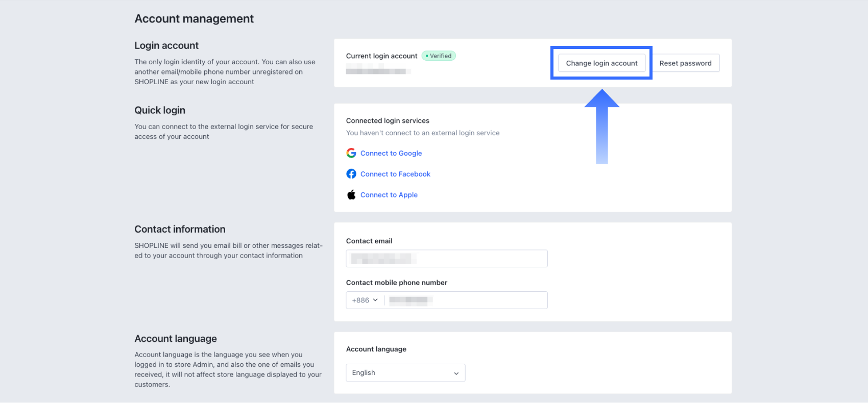
Task: Click the Connected login services label
Action: [388, 121]
